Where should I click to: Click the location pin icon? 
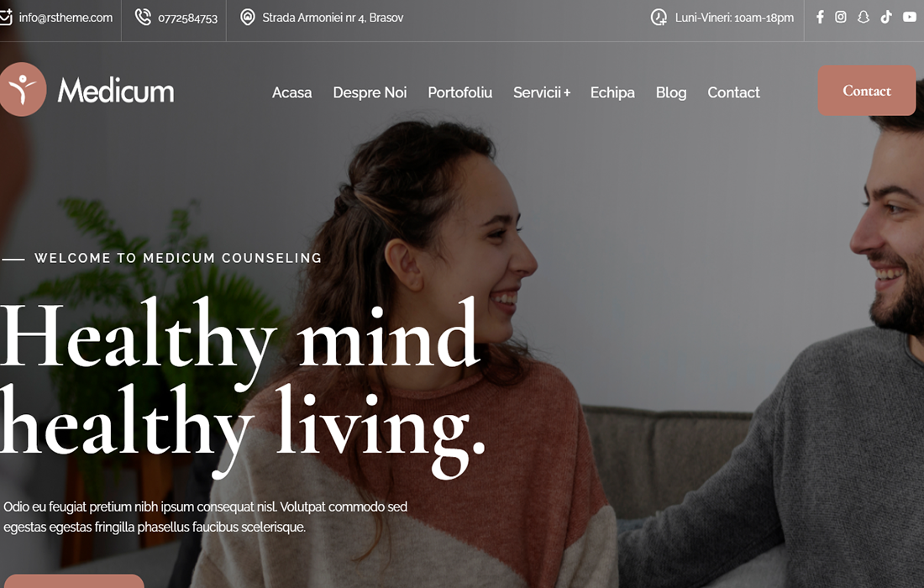(x=248, y=17)
